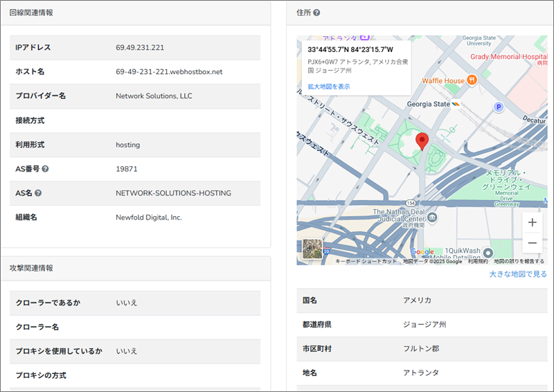Click the coordinates 33°44'55.7"N 84°23'15.7"W

[x=350, y=49]
